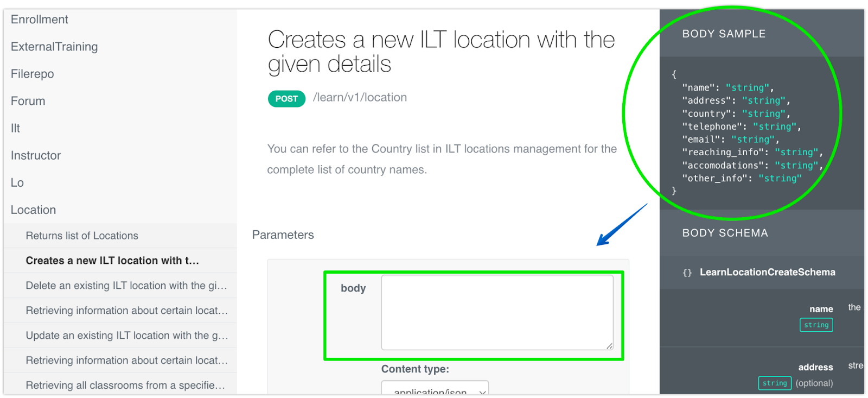This screenshot has width=868, height=398.
Task: Open Retrieving all classrooms endpoint link
Action: point(125,386)
